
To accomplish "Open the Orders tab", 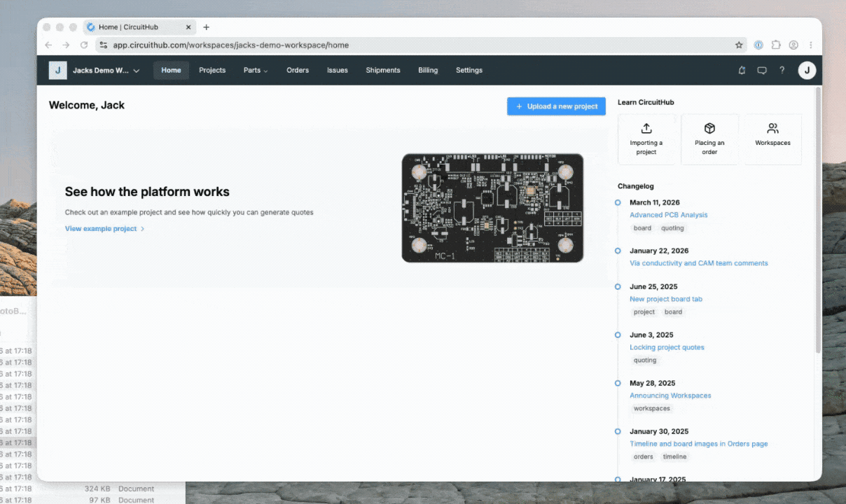I will (298, 70).
